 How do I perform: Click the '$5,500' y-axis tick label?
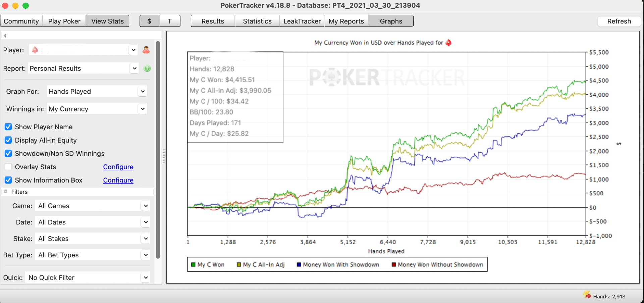[x=599, y=52]
